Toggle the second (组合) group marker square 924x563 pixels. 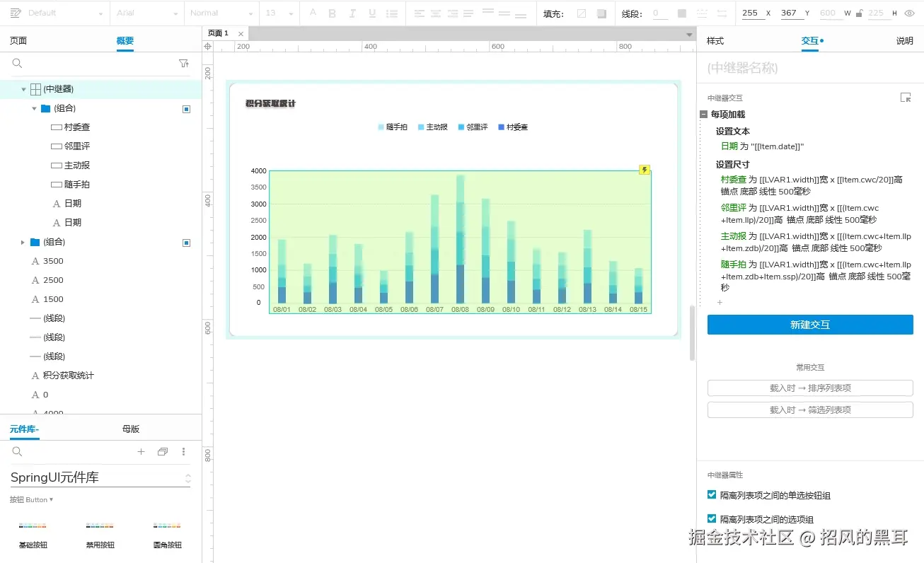187,243
